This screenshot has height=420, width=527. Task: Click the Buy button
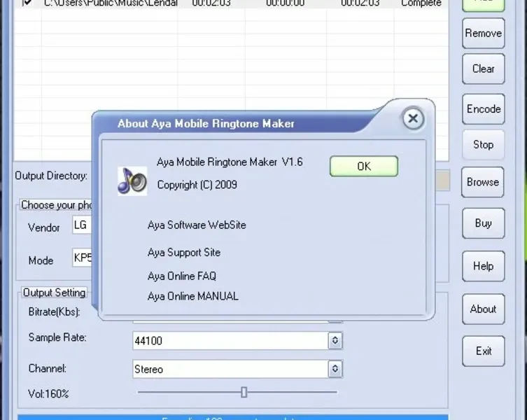(x=484, y=223)
